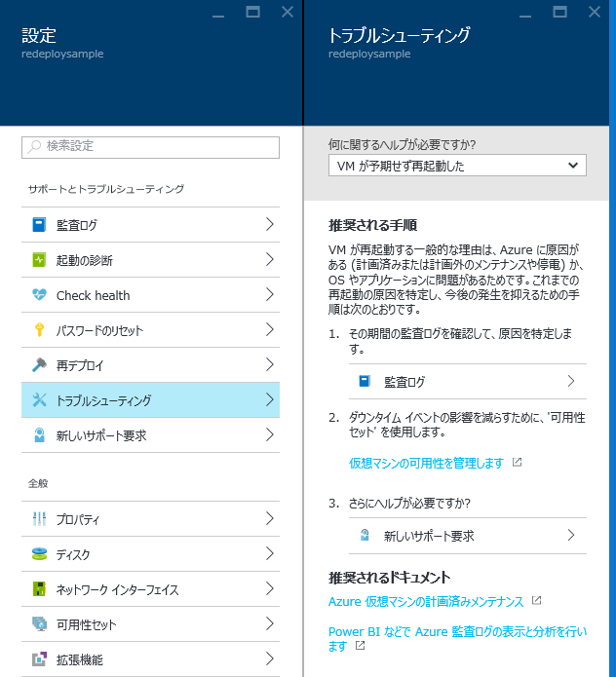Select トラブルシューティング entry

point(150,399)
